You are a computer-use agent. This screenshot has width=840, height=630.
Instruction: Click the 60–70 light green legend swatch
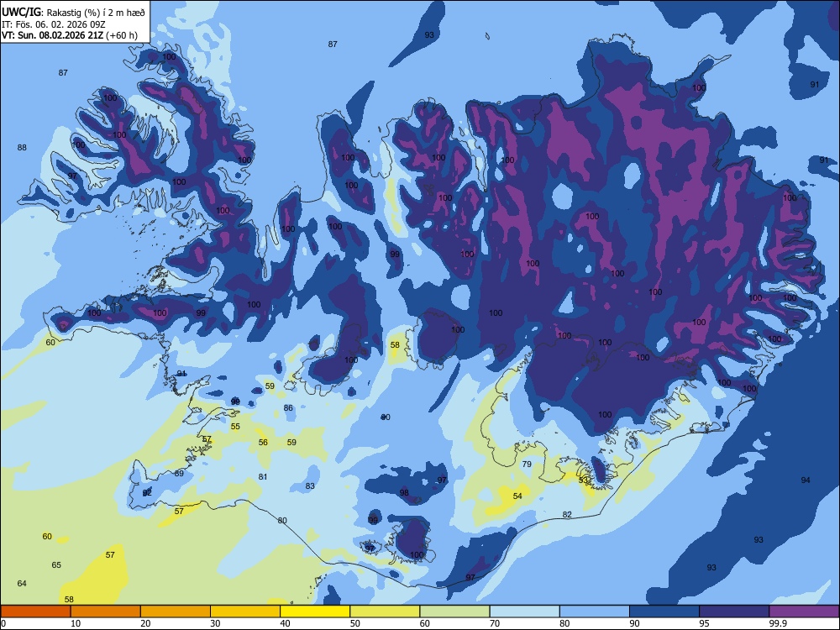454,612
